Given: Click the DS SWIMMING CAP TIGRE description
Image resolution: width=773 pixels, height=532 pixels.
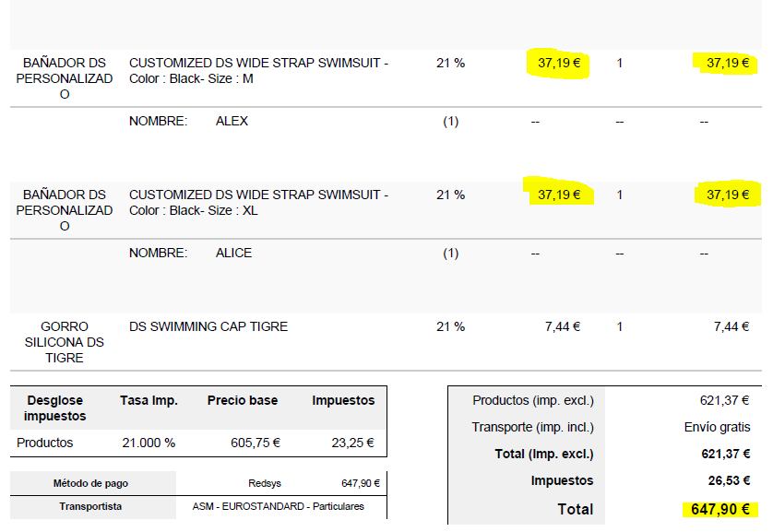Looking at the screenshot, I should [x=208, y=326].
